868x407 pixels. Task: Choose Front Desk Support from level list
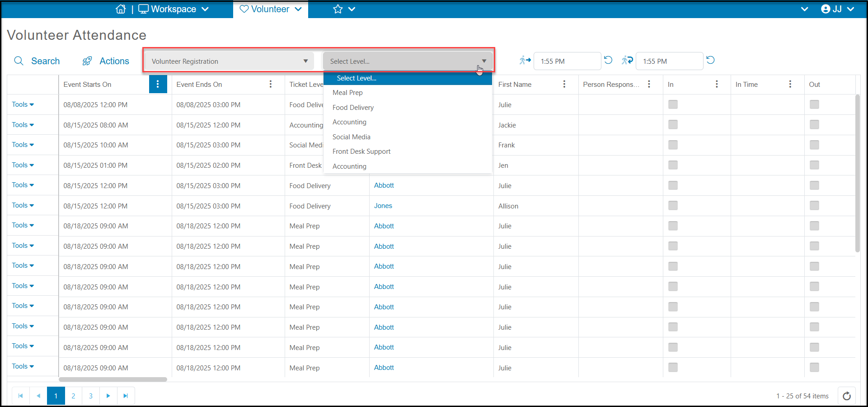click(x=361, y=151)
